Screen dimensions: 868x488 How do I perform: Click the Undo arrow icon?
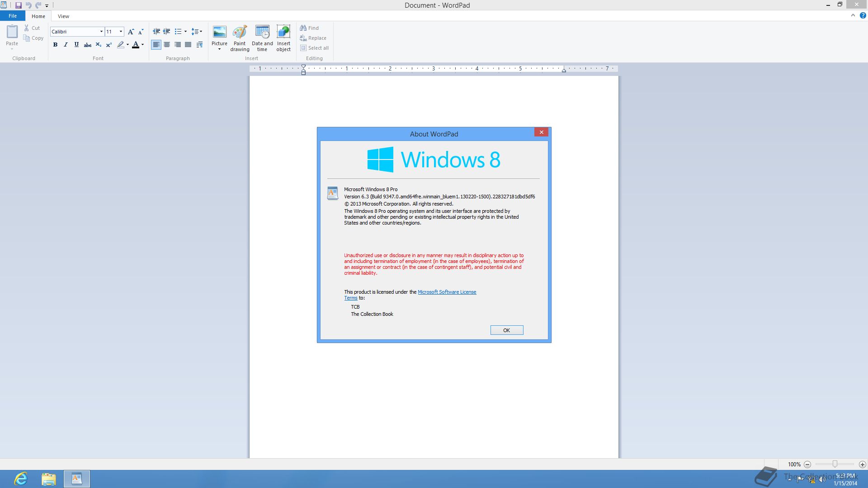click(28, 5)
